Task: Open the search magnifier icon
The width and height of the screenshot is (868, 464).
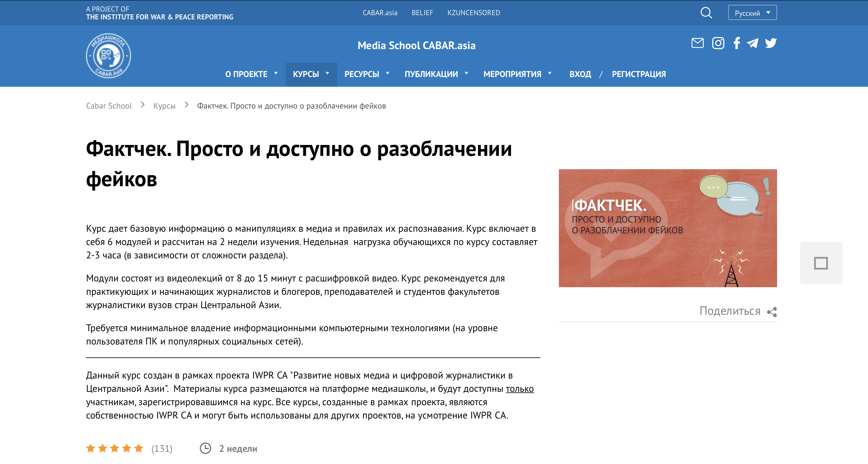Action: 706,13
